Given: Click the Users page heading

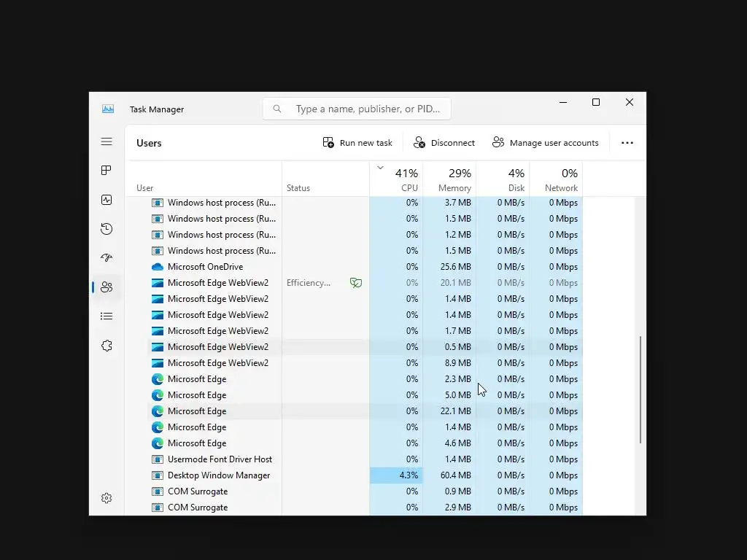Looking at the screenshot, I should click(x=149, y=143).
